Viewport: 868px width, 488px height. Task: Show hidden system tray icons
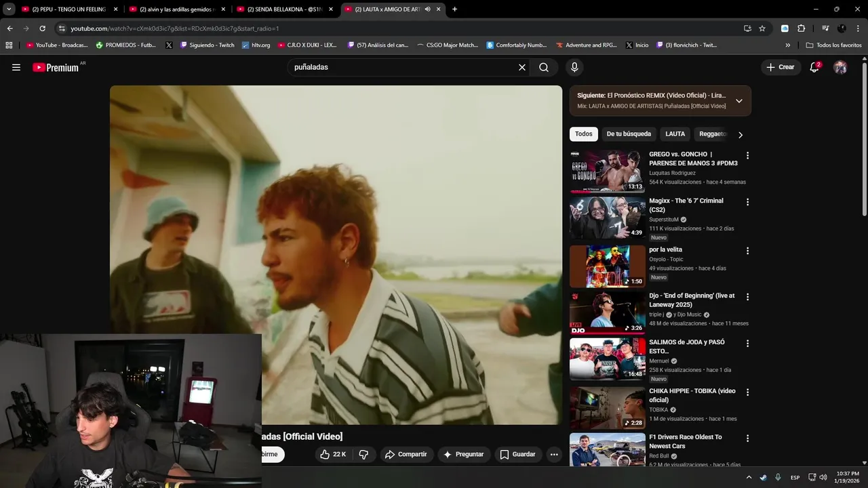coord(749,477)
